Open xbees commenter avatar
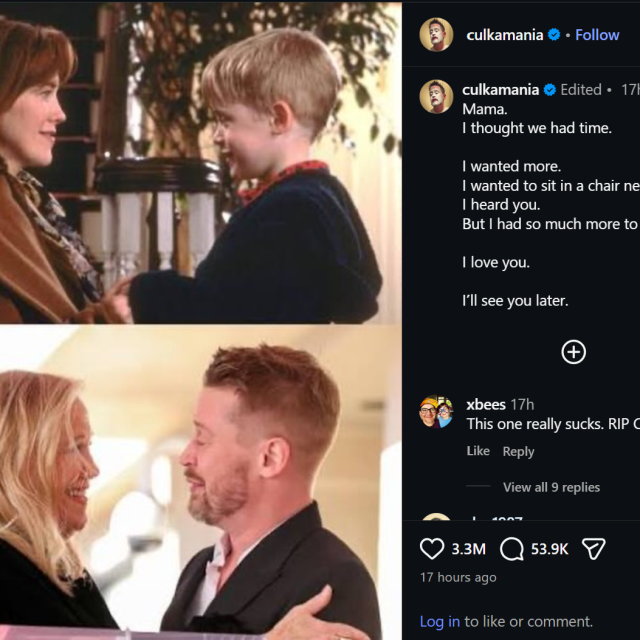Screen dimensions: 640x640 point(436,412)
